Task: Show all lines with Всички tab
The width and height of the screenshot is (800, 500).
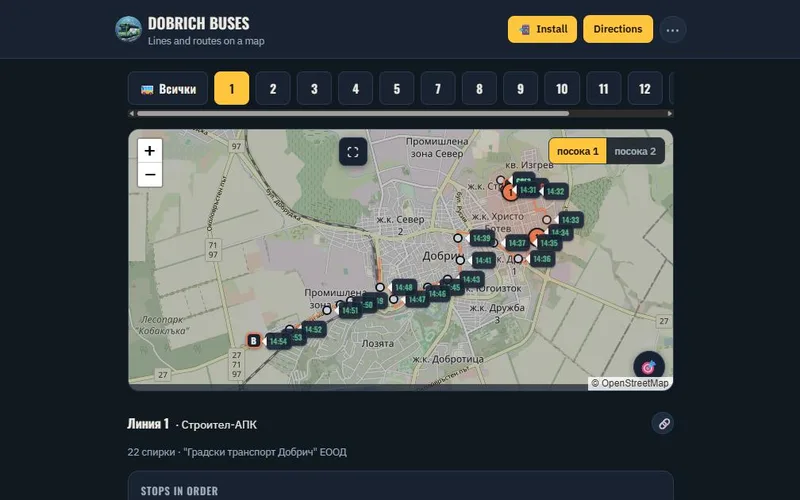Action: coord(168,89)
